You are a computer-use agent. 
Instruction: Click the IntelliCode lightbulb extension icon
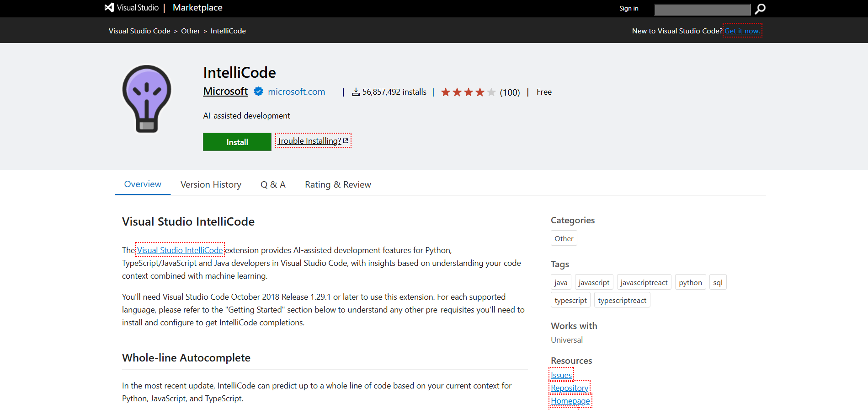[x=147, y=99]
